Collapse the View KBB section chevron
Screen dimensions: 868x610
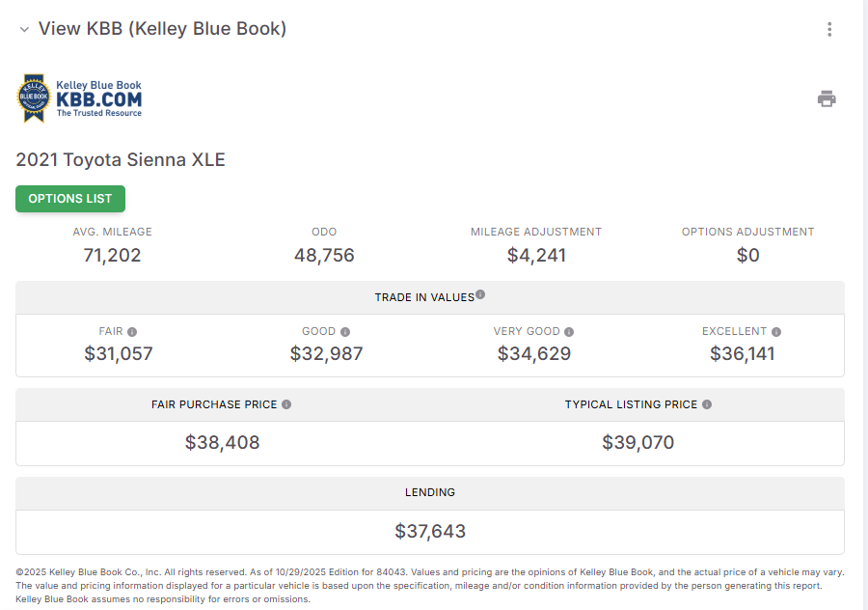[x=24, y=29]
